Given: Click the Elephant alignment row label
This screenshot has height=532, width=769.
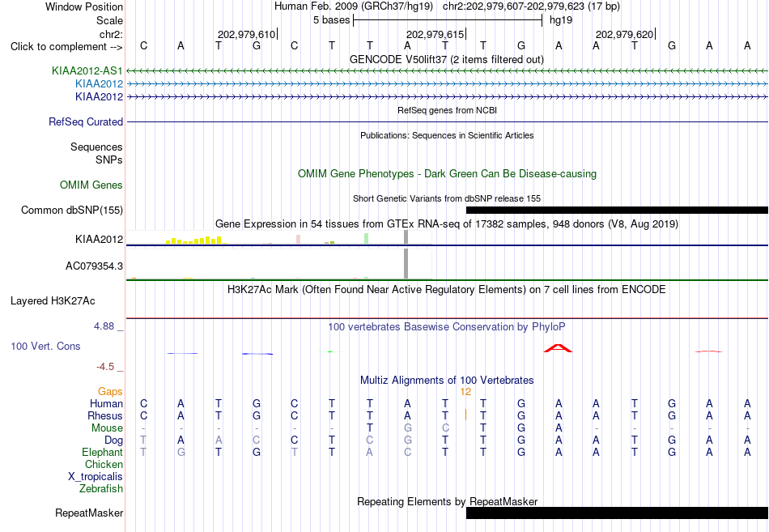Looking at the screenshot, I should [x=102, y=453].
